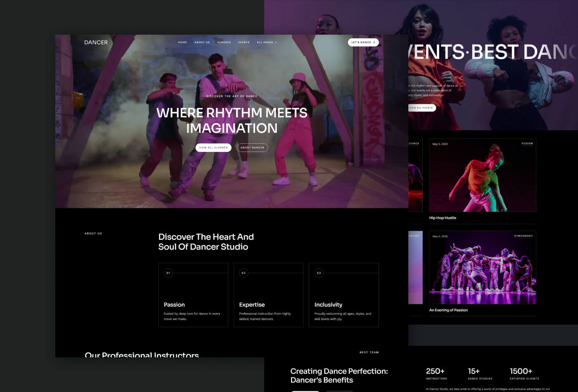Click the SYNCHRONY tag on event card
Viewport: 578px width, 392px height.
(x=524, y=236)
